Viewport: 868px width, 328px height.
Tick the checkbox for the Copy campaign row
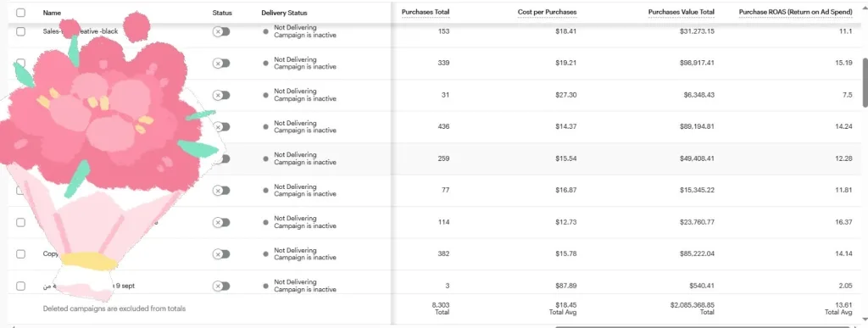20,254
